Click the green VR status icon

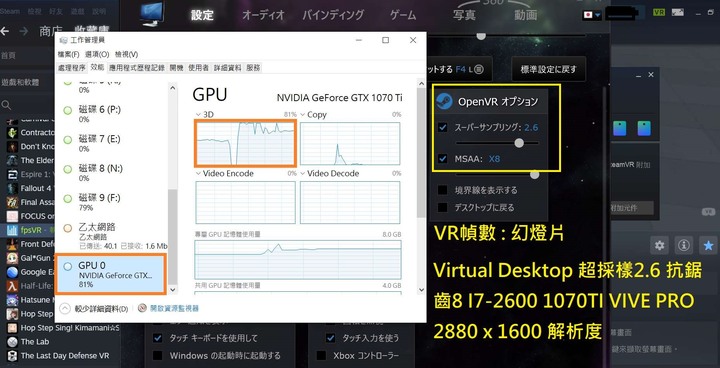659,12
